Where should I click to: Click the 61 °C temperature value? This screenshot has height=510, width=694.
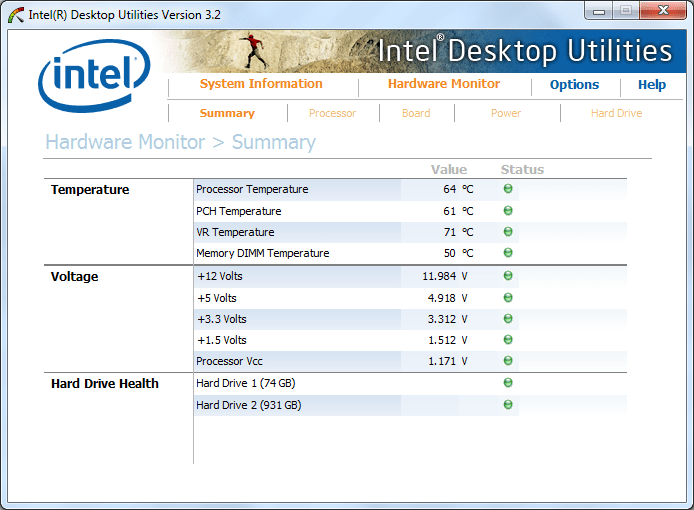tap(458, 211)
